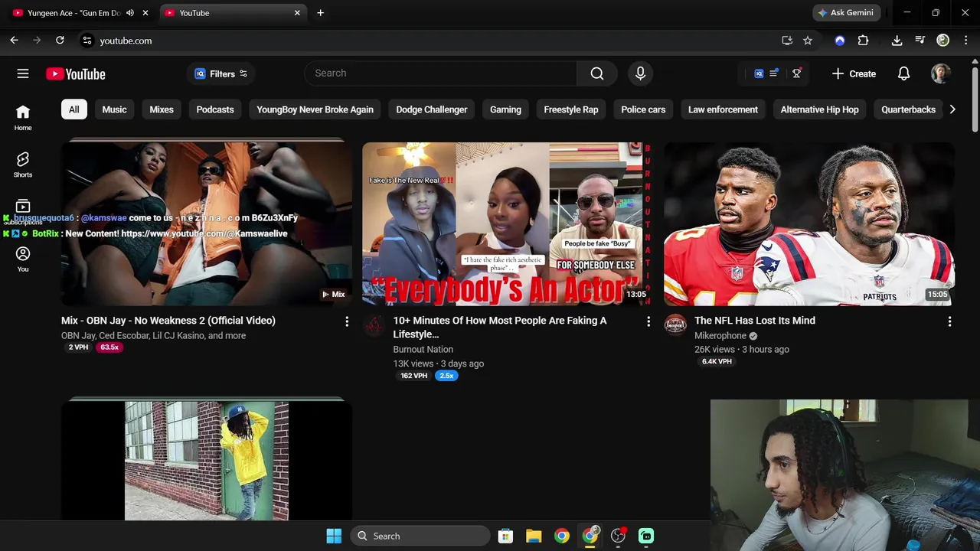Open the yellow hoodie video thumbnail

pyautogui.click(x=207, y=459)
